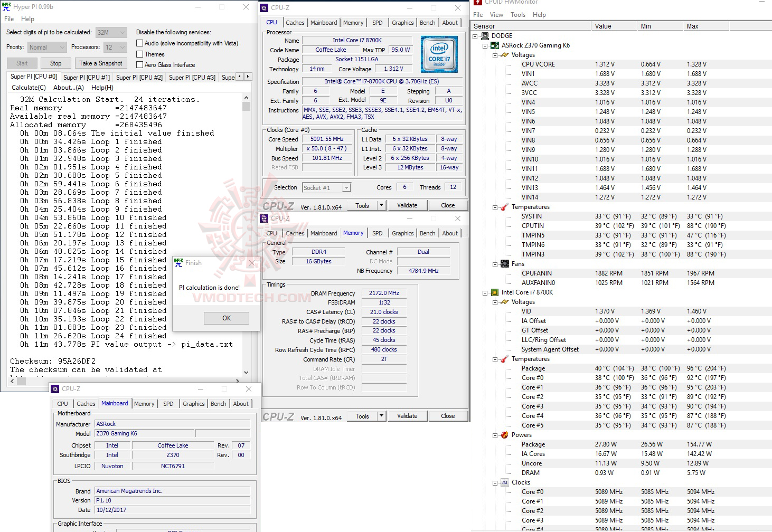This screenshot has width=772, height=532.
Task: Check the Aero Glass Interface option
Action: 140,64
